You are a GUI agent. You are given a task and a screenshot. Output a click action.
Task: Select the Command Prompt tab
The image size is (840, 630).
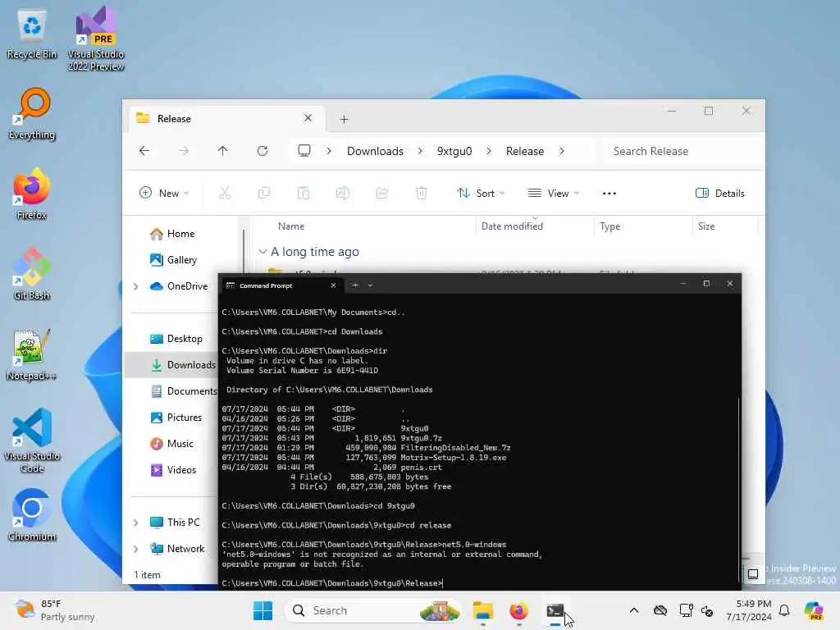click(x=281, y=285)
